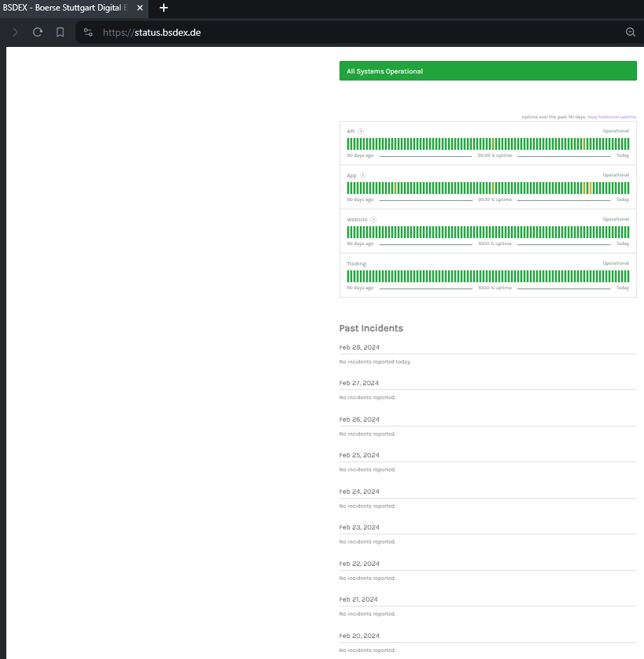Screen dimensions: 644x659
Task: Select the BSDEX - Boerse Stuttgart tab
Action: [64, 8]
